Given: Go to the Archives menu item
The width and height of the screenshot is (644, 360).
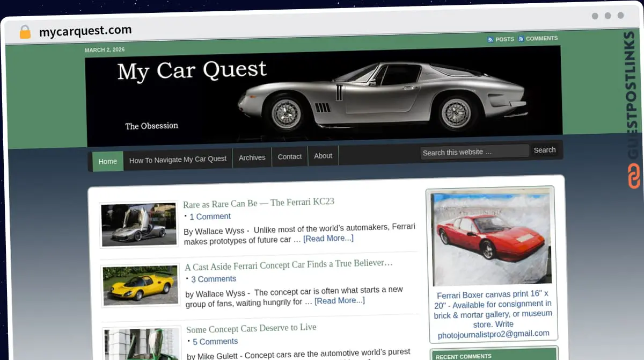Looking at the screenshot, I should [252, 157].
